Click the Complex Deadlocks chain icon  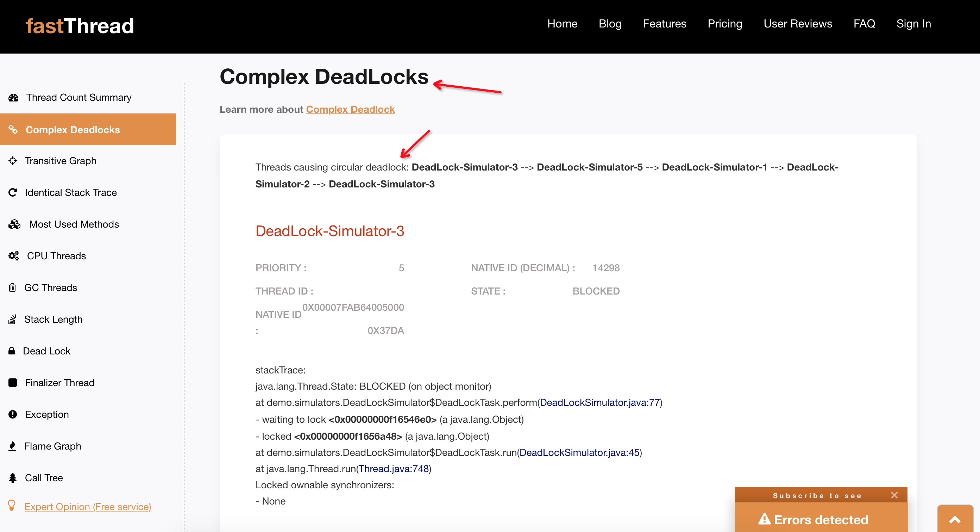pos(13,130)
